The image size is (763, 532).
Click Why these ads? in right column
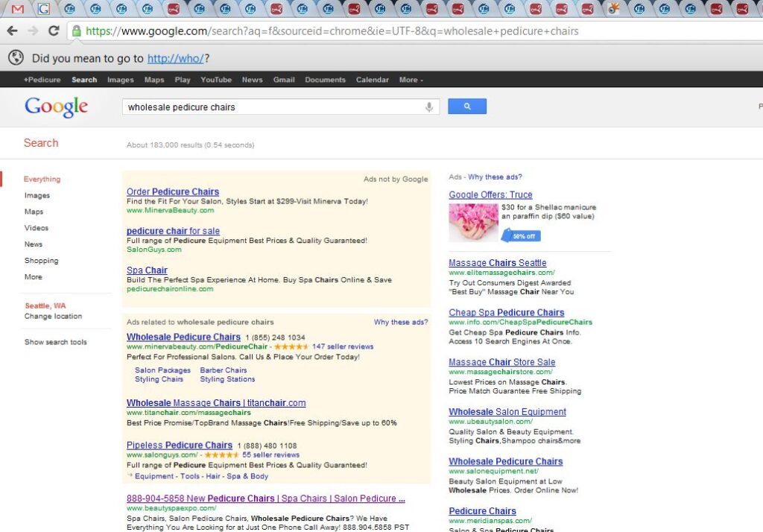pyautogui.click(x=495, y=177)
